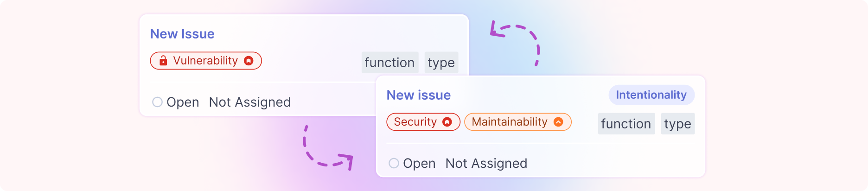Viewport: 868px width, 191px height.
Task: Click the upper dashed purple arrow
Action: tap(515, 43)
